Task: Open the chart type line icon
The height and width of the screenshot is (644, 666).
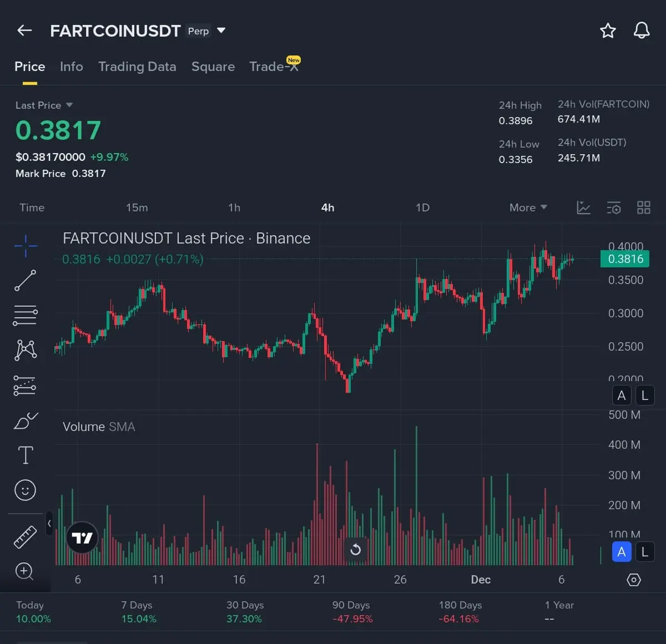Action: coord(583,207)
